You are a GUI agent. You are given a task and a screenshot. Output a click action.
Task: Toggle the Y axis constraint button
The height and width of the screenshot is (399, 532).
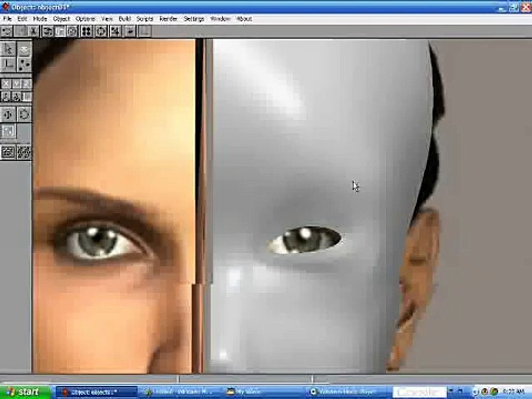(x=16, y=84)
